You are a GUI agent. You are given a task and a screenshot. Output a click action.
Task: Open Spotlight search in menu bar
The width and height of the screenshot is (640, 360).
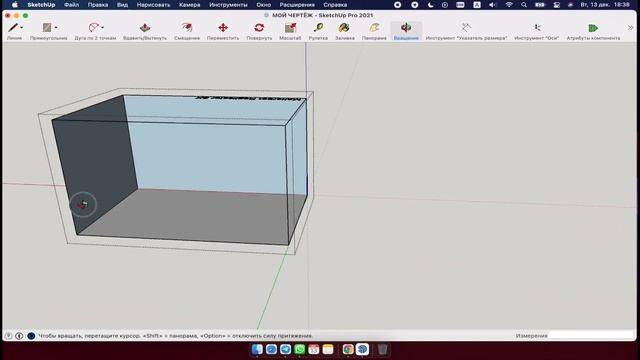(524, 5)
